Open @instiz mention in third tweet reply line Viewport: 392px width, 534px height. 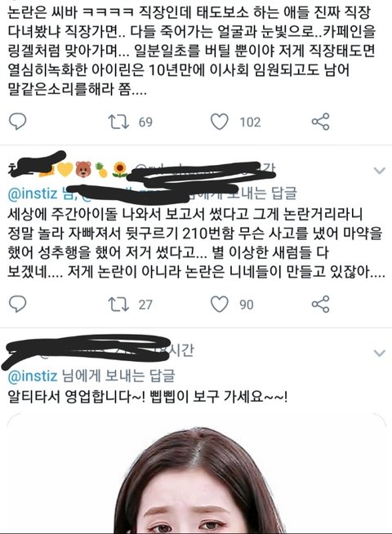33,376
